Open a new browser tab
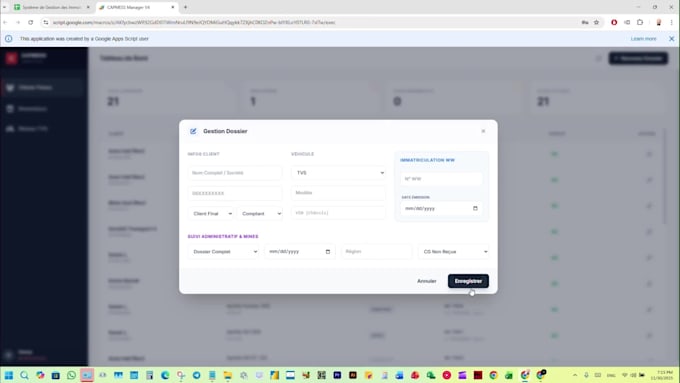 [185, 7]
